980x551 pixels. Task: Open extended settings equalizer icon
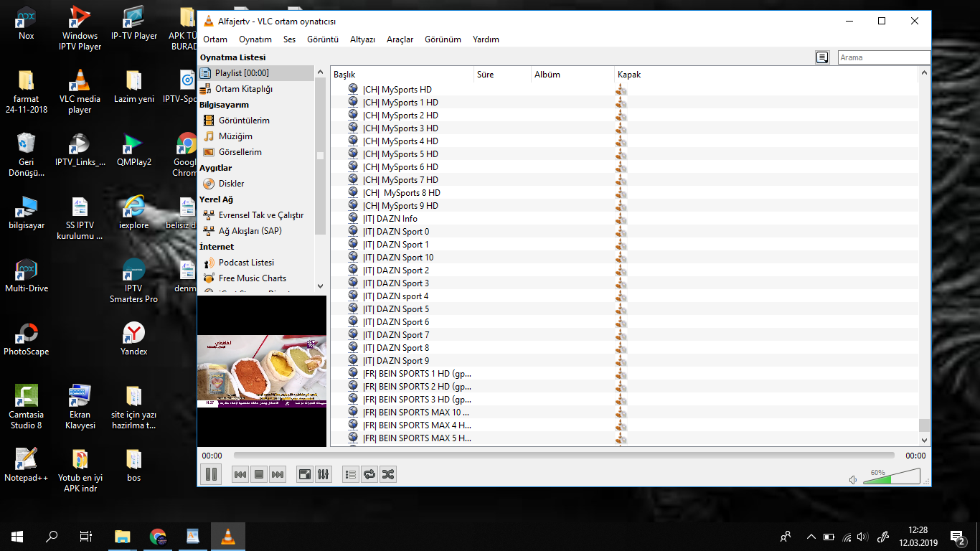pyautogui.click(x=324, y=474)
